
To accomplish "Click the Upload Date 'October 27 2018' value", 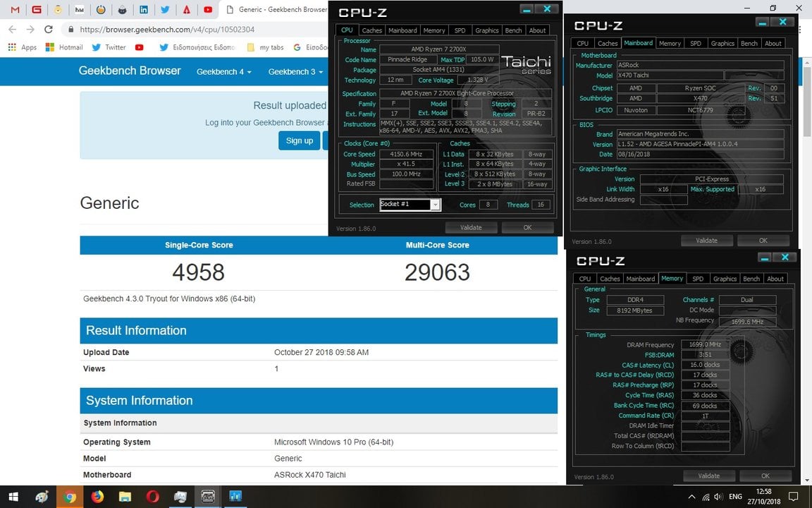I will pos(321,353).
